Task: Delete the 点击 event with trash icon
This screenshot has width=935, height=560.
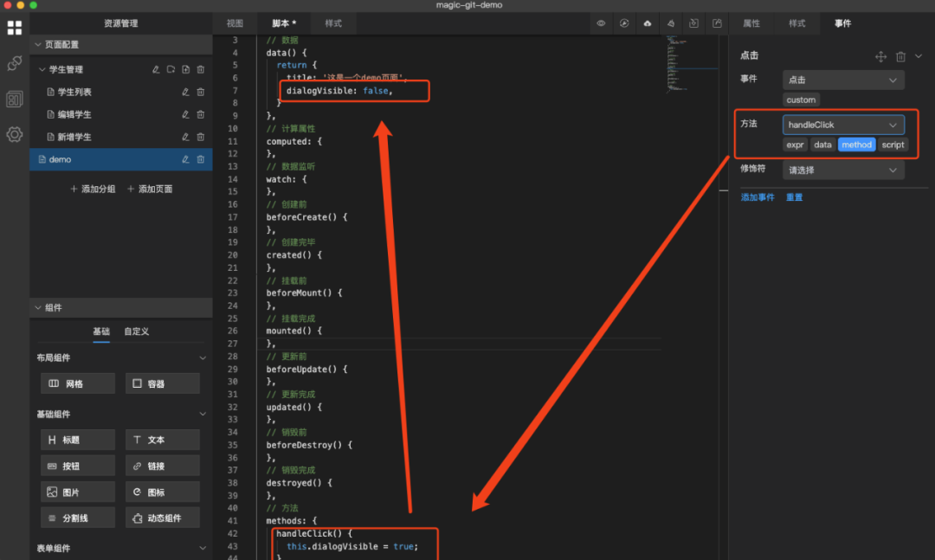Action: point(901,56)
